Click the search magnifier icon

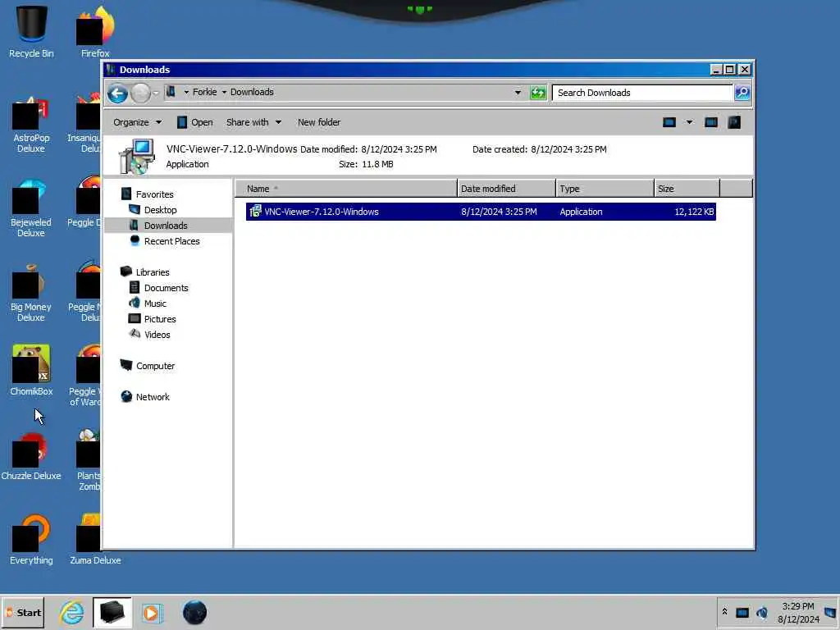click(x=742, y=93)
